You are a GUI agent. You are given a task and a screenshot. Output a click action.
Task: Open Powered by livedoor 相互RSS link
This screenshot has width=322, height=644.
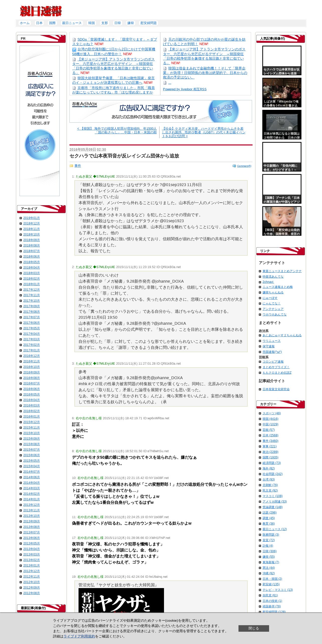point(185,89)
